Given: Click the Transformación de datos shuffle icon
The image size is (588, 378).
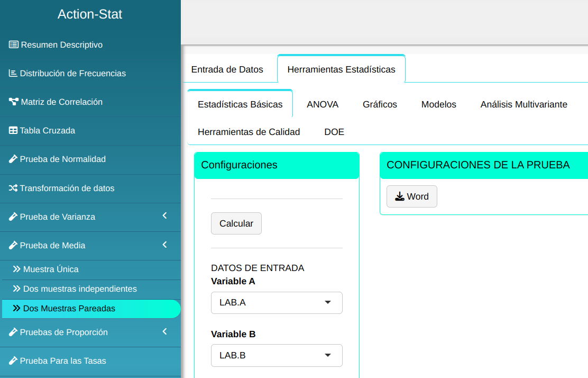Looking at the screenshot, I should point(13,188).
